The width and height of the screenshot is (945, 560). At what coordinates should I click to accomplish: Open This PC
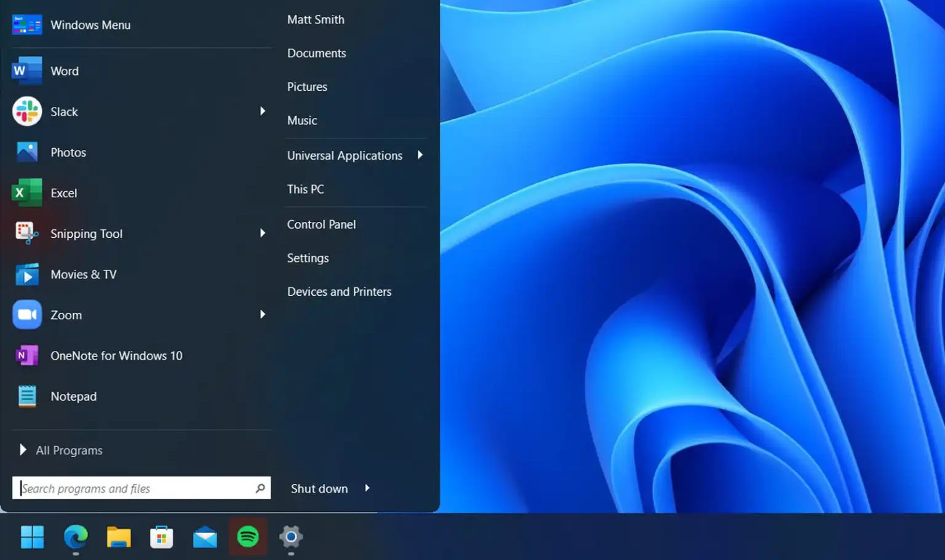click(305, 189)
